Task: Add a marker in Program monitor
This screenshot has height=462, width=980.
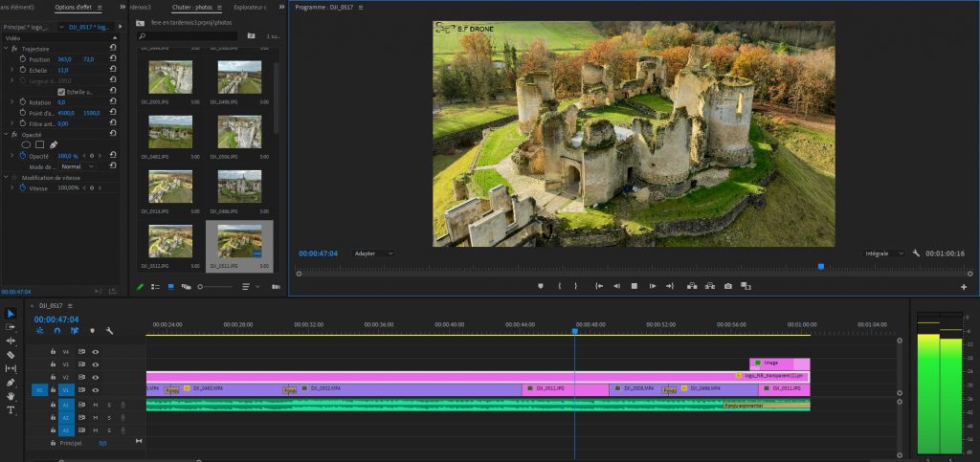Action: click(x=540, y=286)
